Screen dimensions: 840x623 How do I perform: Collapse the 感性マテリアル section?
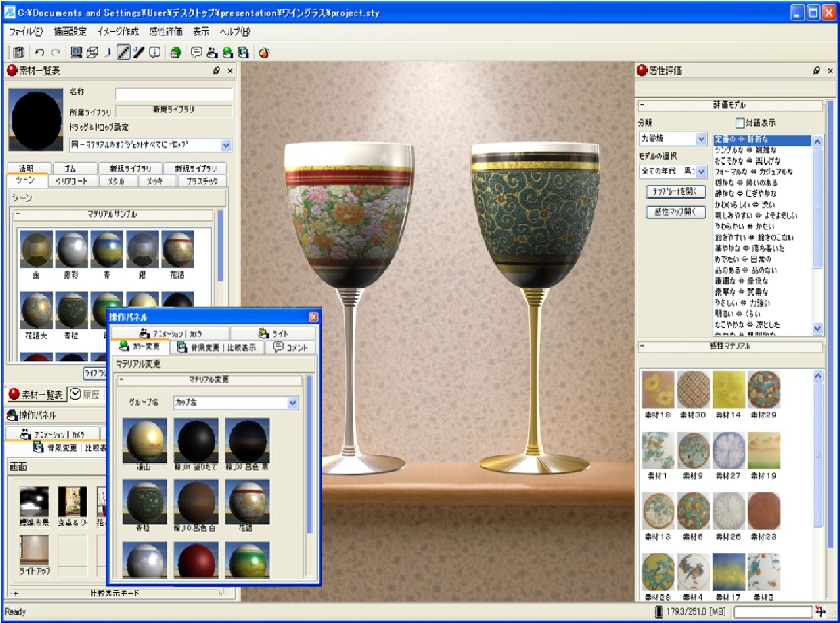click(x=643, y=346)
